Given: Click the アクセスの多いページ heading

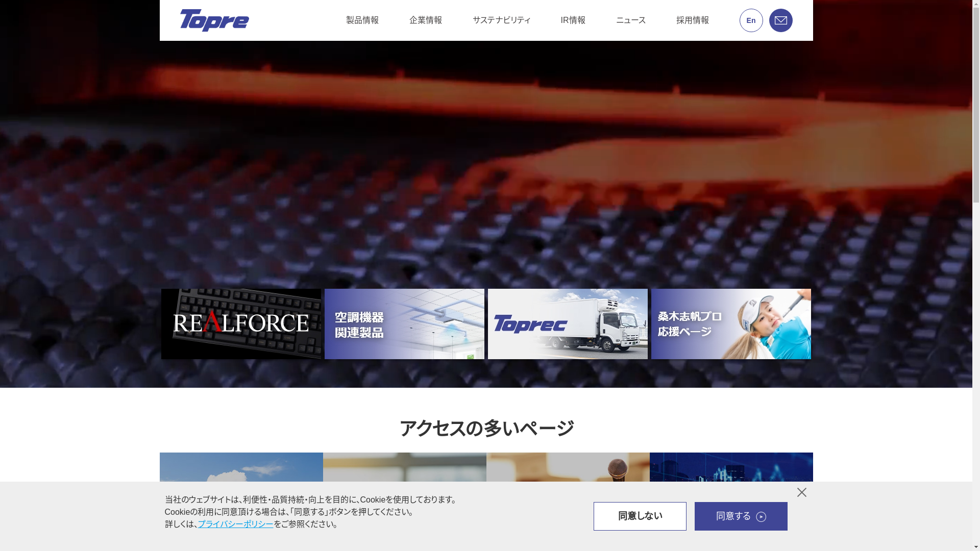Looking at the screenshot, I should (x=486, y=429).
